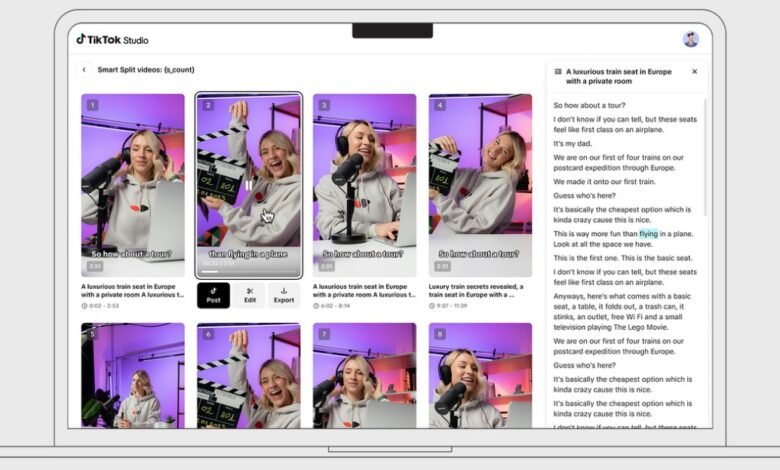The width and height of the screenshot is (780, 470).
Task: Pause playback on clip 2
Action: pyautogui.click(x=249, y=186)
